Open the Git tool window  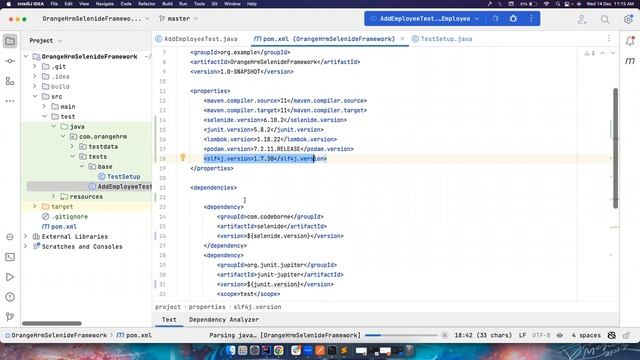coord(10,317)
